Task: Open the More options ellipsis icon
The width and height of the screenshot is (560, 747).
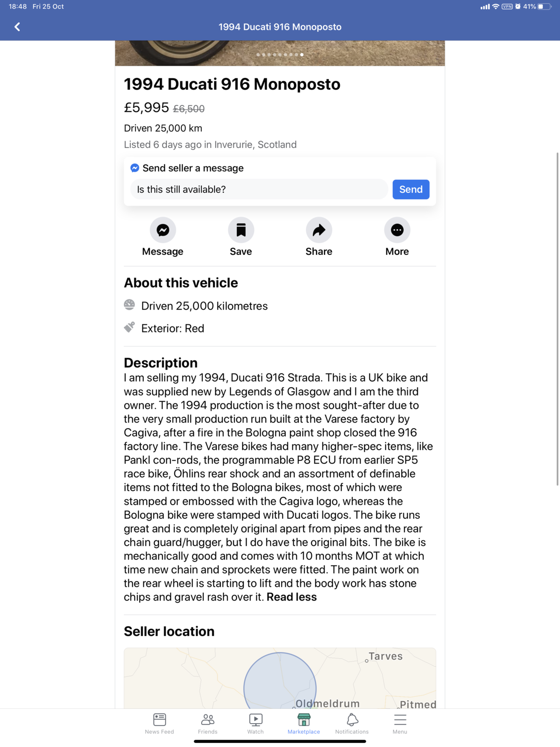Action: [x=397, y=230]
